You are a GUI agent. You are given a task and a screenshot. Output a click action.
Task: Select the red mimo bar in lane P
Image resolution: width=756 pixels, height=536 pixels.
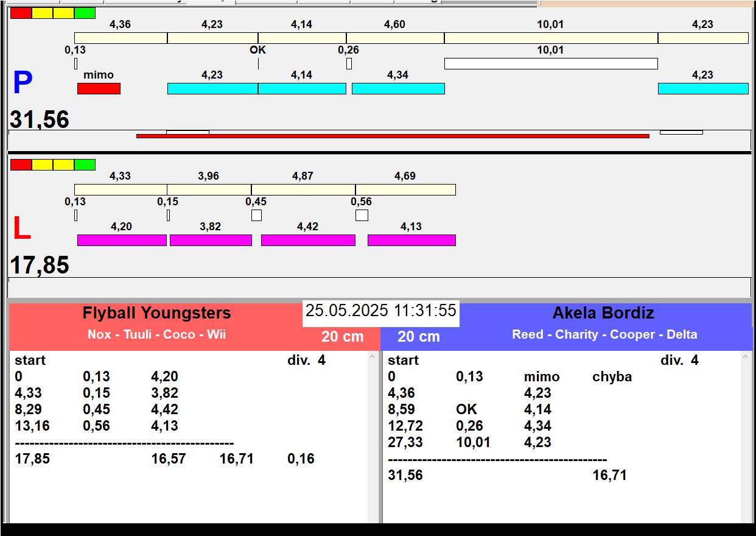pos(99,88)
